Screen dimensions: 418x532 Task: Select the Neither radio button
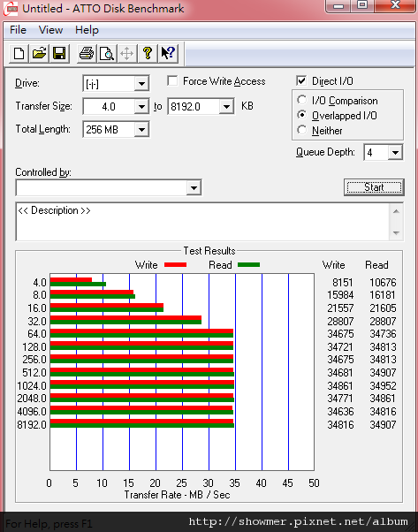[301, 130]
